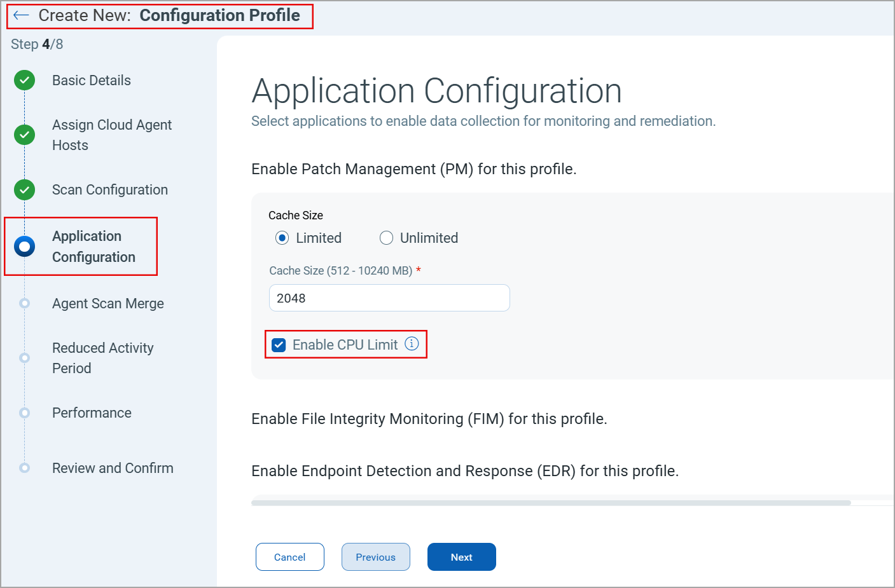Image resolution: width=895 pixels, height=588 pixels.
Task: Uncheck the Enable CPU Limit checkbox
Action: [x=279, y=345]
